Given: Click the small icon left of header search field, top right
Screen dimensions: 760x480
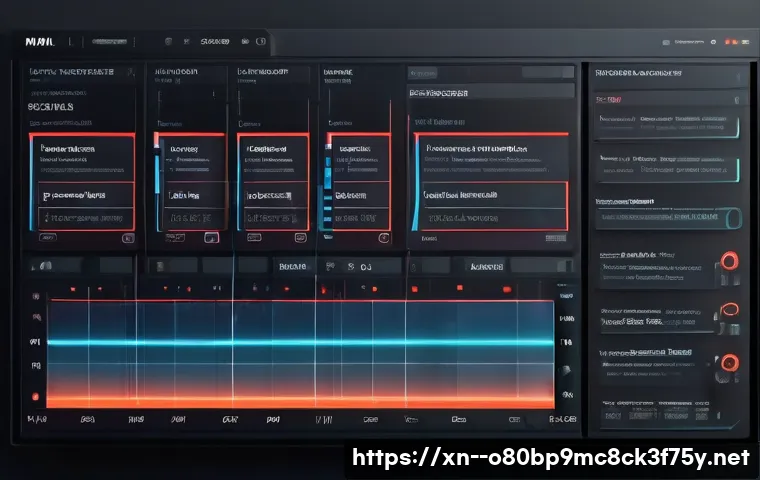Looking at the screenshot, I should click(666, 44).
